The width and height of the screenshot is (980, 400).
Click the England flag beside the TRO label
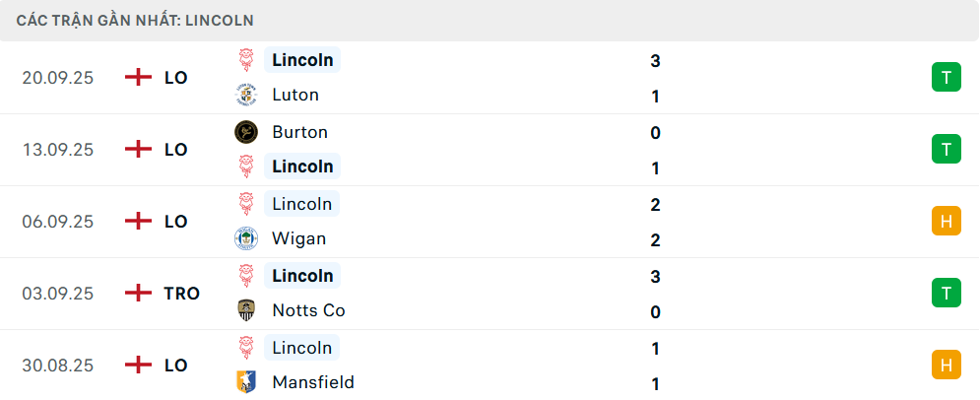[138, 294]
